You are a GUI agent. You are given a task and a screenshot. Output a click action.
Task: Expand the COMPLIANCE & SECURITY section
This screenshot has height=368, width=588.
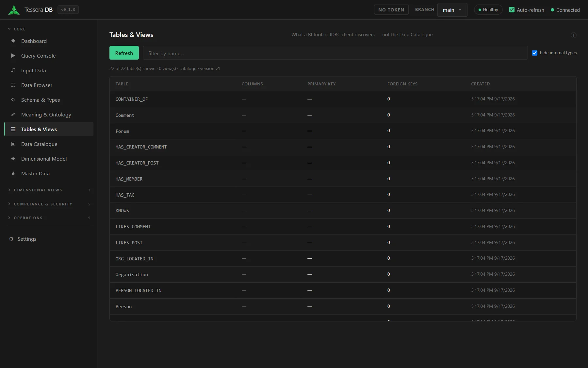click(x=49, y=204)
